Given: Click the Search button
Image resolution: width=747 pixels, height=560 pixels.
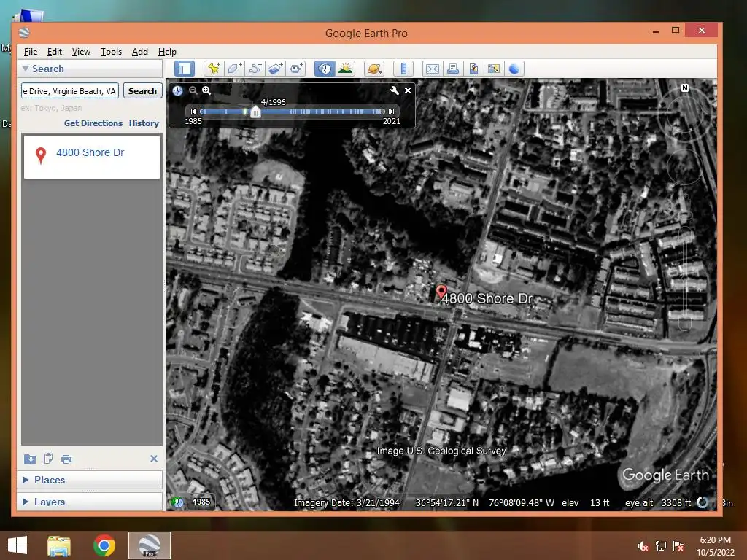Looking at the screenshot, I should click(x=142, y=91).
